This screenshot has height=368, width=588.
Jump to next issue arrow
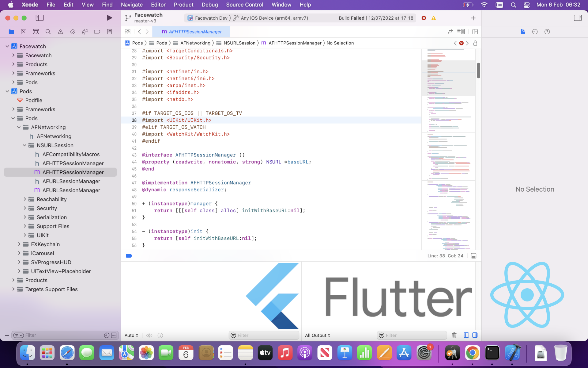click(x=467, y=43)
